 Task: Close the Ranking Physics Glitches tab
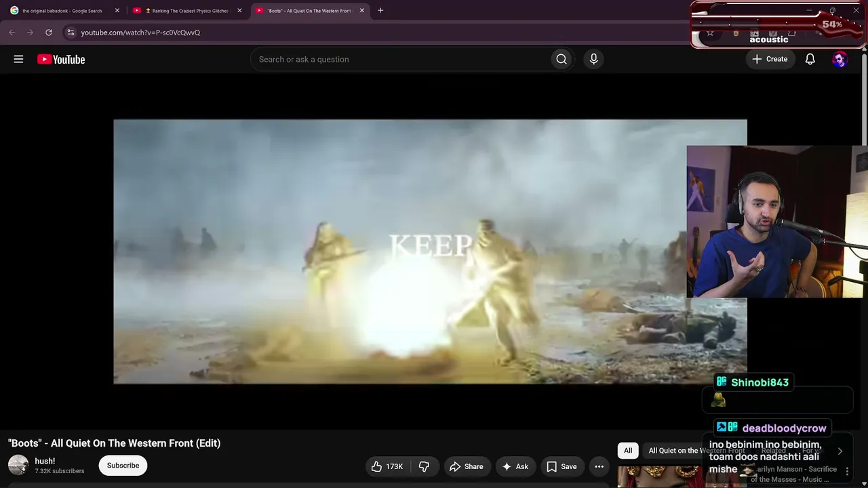click(x=239, y=10)
